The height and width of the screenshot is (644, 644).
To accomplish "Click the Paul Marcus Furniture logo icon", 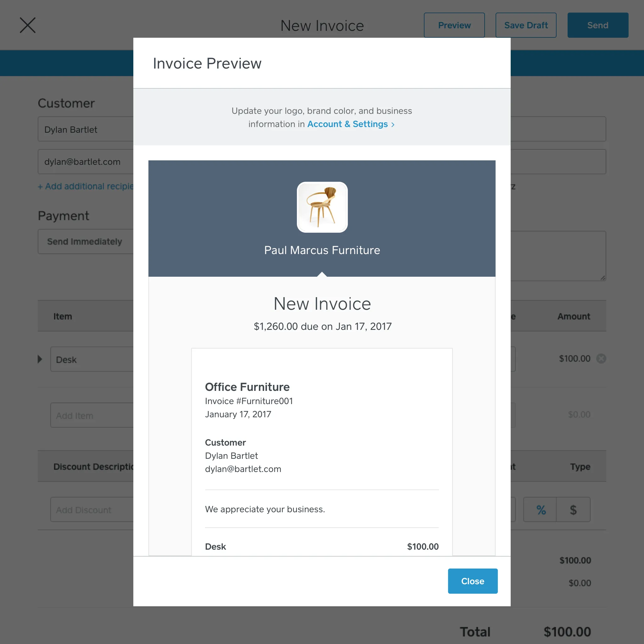I will pos(321,206).
